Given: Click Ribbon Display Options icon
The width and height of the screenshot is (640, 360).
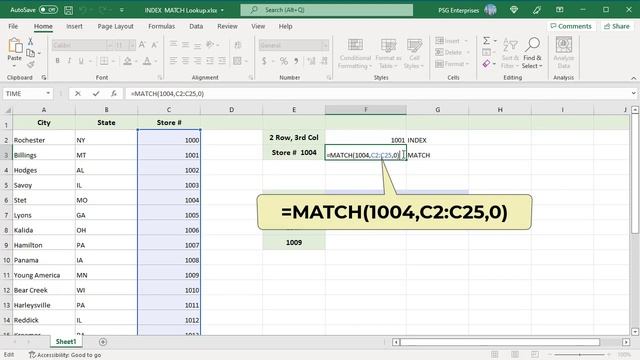Looking at the screenshot, I should coord(560,10).
